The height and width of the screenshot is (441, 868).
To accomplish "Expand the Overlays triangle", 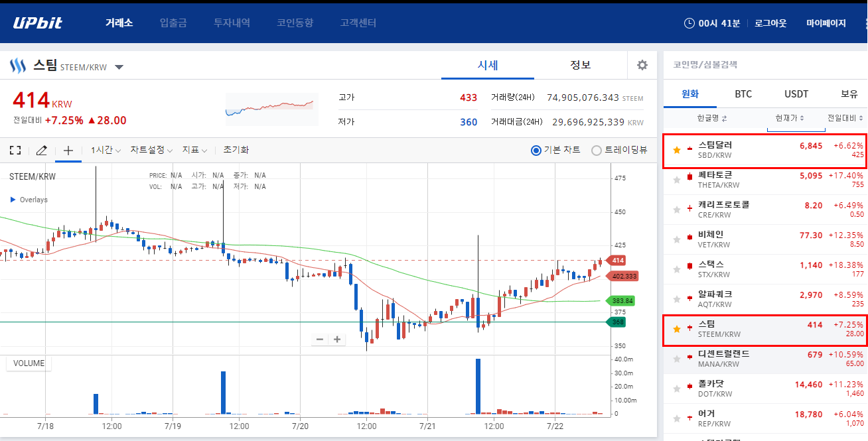I will (13, 200).
